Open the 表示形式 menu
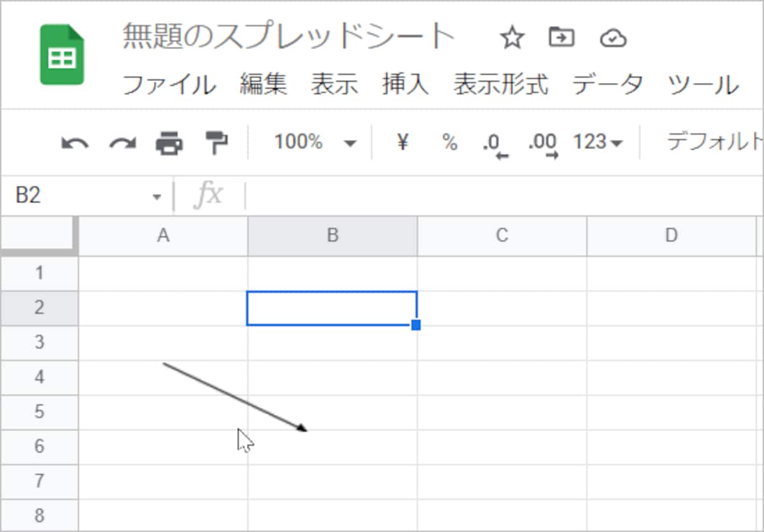 click(x=501, y=84)
